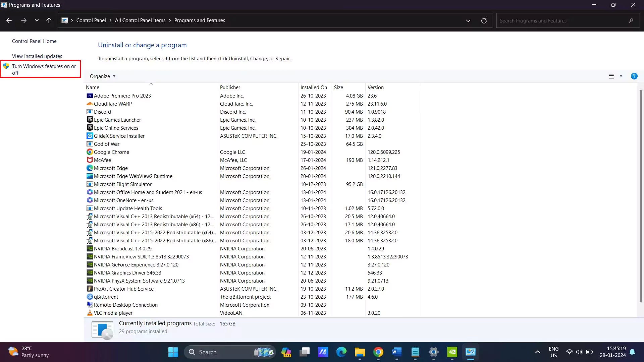Click the ENG US language indicator
This screenshot has height=362, width=644.
click(553, 352)
